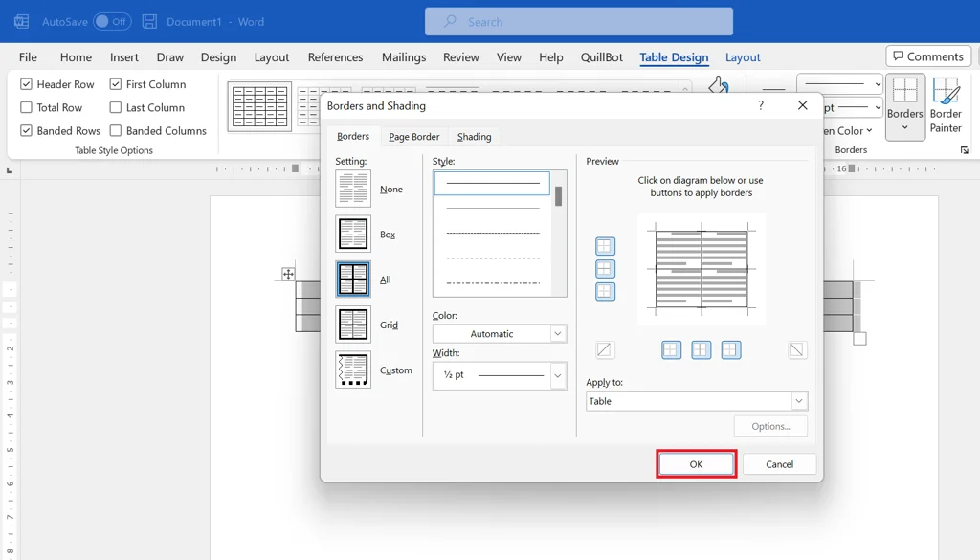Select the solid line style
Screen dimensions: 980x560
[x=493, y=183]
